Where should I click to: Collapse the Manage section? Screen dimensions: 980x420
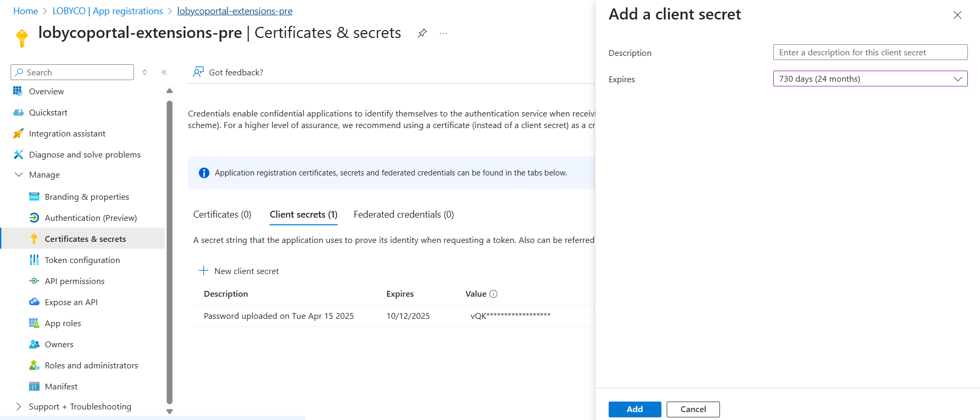18,174
